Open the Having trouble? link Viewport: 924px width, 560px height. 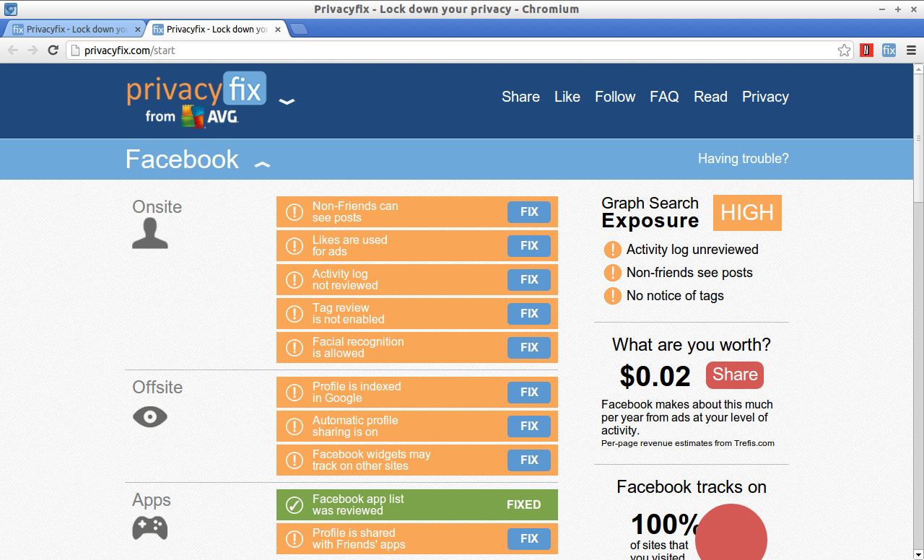pos(744,159)
